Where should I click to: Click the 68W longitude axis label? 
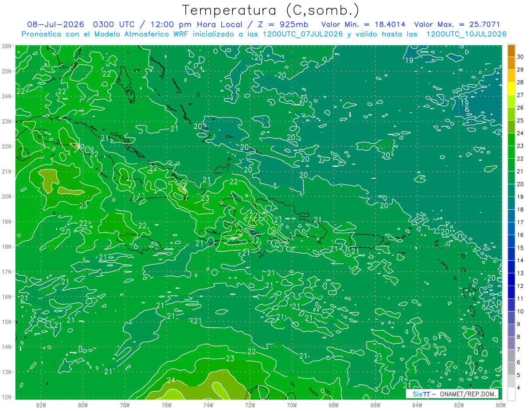point(333,405)
